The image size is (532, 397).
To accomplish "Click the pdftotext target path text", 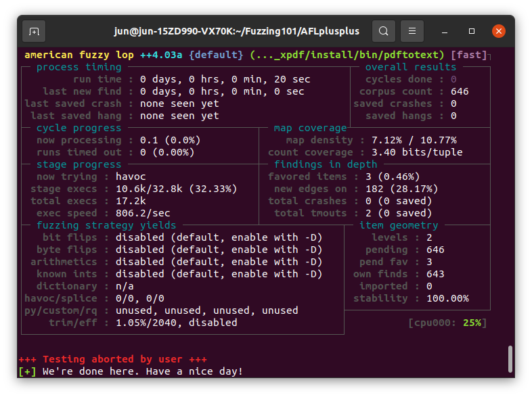I will coord(347,55).
